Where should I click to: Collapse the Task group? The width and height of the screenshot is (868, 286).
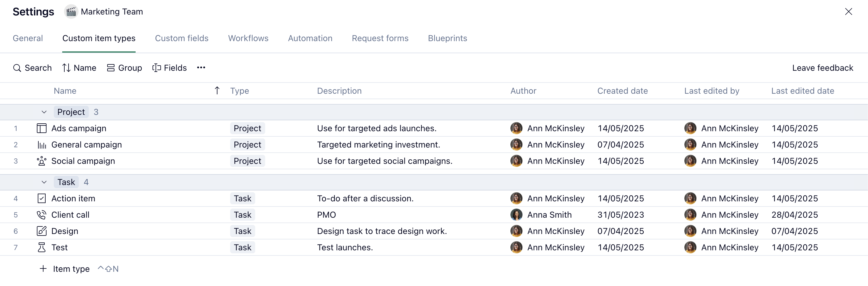(44, 182)
